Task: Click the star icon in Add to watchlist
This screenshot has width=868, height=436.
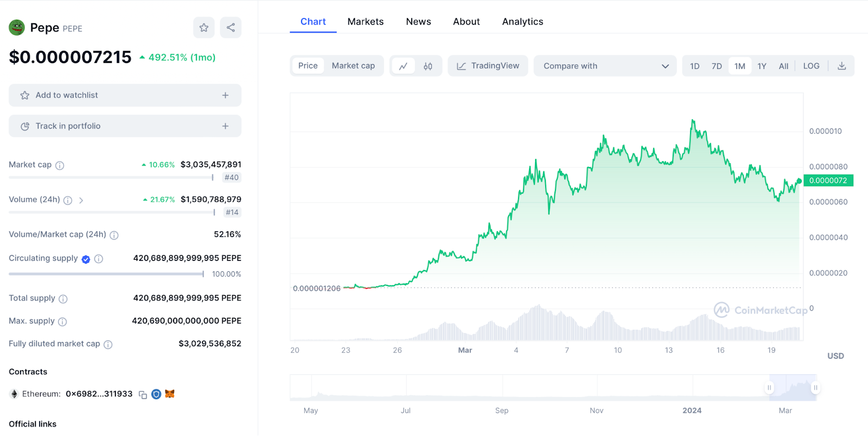Action: (25, 95)
